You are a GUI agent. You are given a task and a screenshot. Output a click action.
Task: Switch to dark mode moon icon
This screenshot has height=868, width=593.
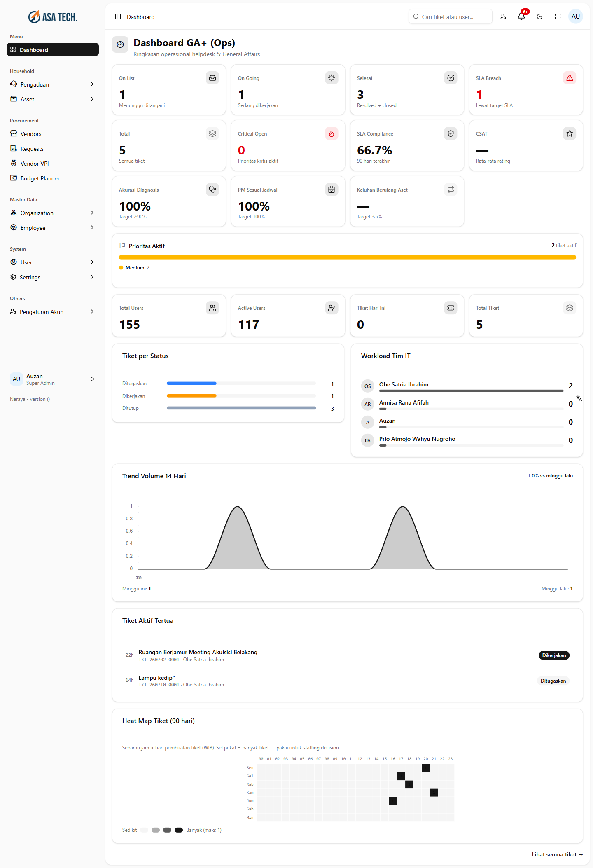click(539, 16)
